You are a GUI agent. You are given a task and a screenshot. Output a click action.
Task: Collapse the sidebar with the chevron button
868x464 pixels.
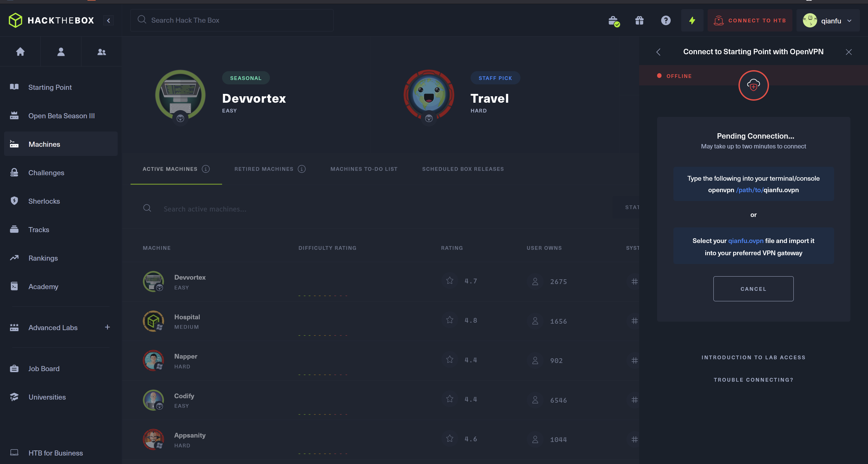pos(108,20)
